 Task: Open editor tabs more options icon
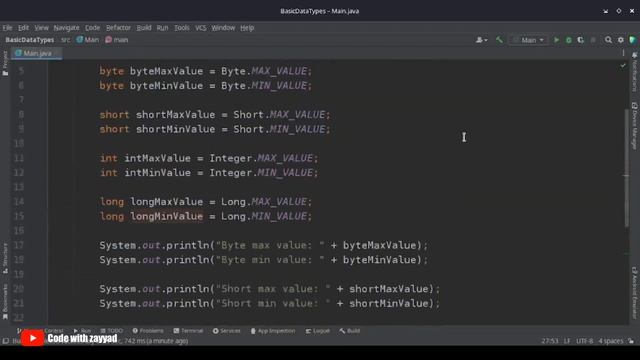click(x=623, y=53)
